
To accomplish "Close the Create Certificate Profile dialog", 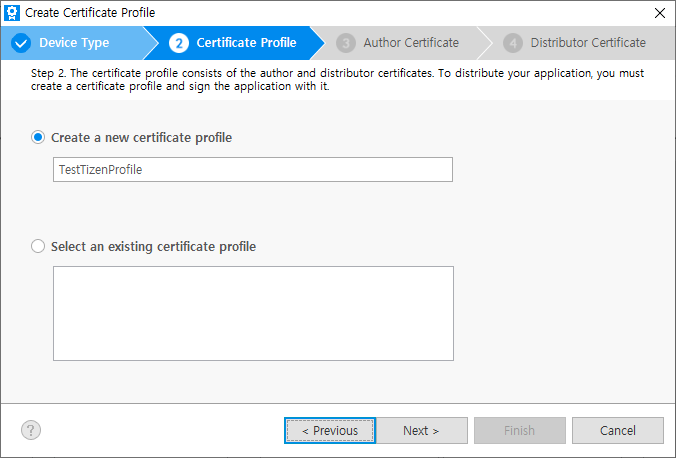I will pos(660,13).
